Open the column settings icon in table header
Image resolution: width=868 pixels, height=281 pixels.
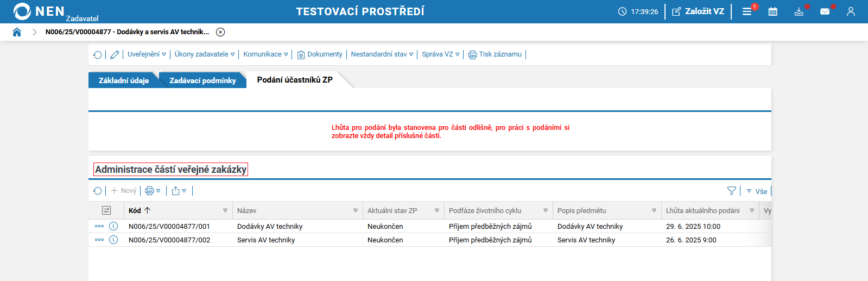[106, 210]
